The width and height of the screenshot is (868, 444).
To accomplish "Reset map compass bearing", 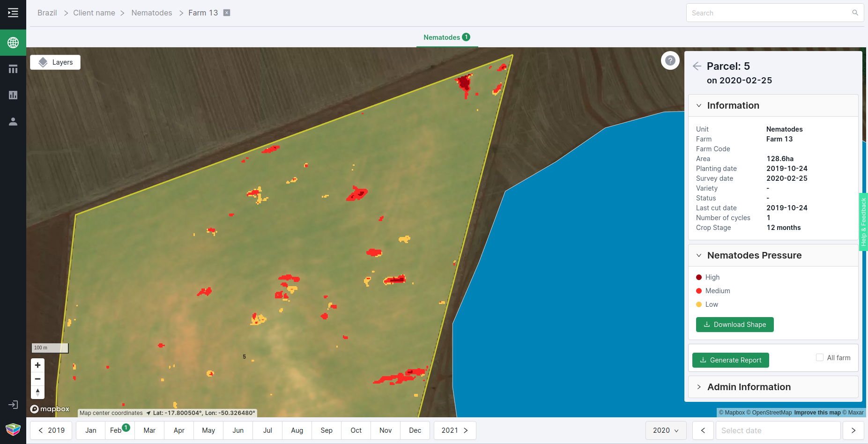I will pos(38,392).
